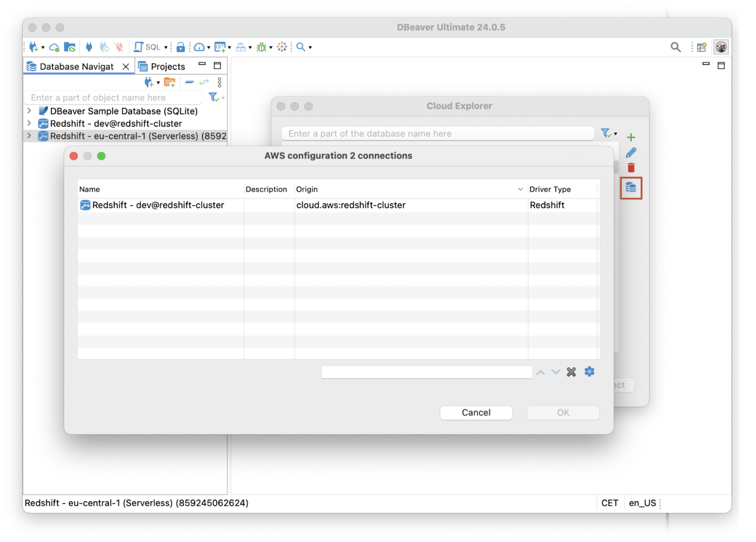Open Git integration via the GIT toolbar icon

[x=221, y=47]
